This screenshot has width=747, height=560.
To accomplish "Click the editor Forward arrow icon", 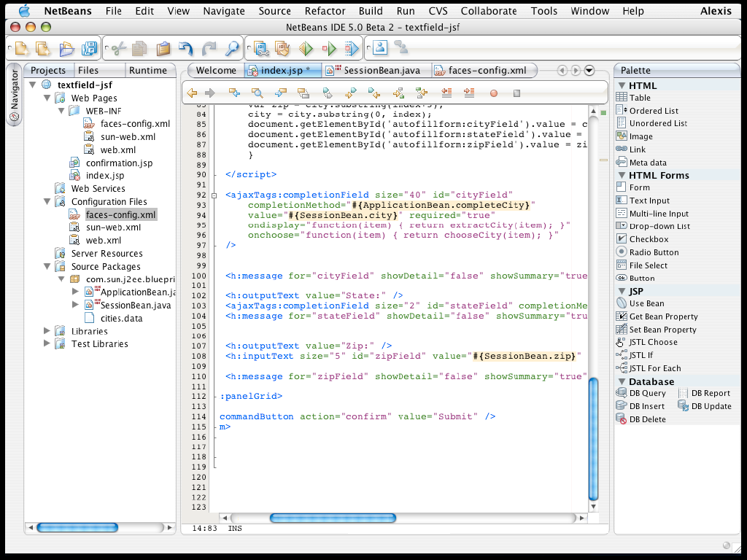I will [209, 93].
